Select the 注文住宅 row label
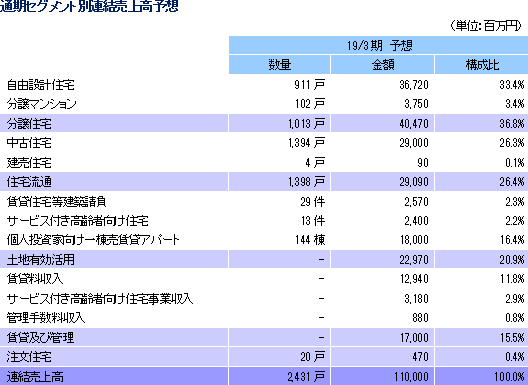The width and height of the screenshot is (528, 385). coord(29,357)
